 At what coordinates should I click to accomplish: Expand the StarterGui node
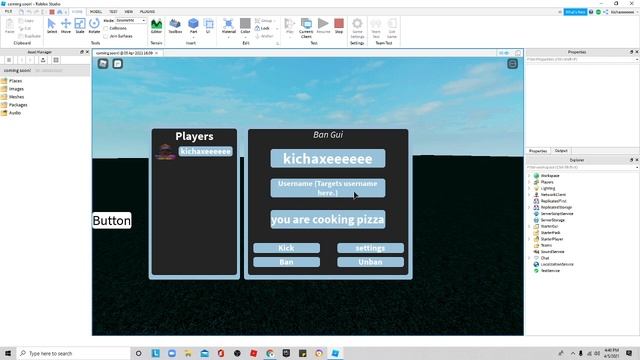point(529,226)
